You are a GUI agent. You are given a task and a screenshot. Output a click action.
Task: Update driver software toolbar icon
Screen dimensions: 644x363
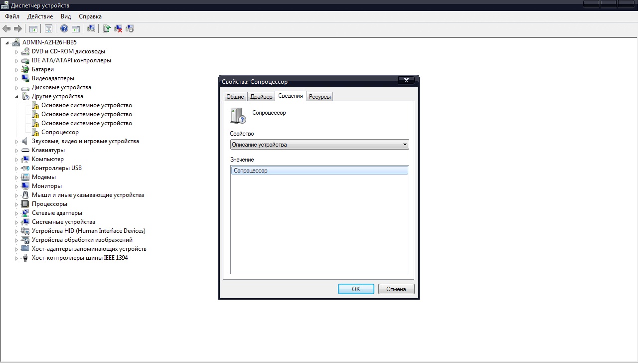(x=107, y=29)
